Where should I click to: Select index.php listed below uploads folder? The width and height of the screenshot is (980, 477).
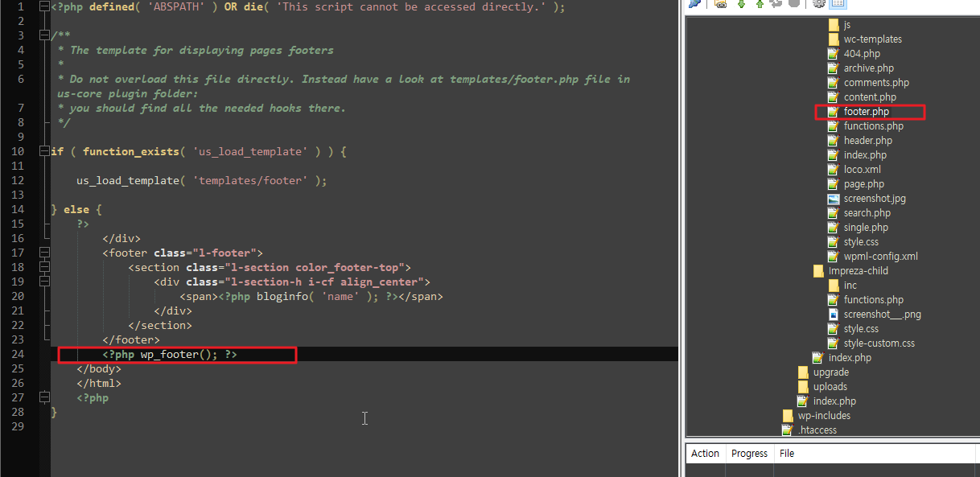(x=834, y=401)
